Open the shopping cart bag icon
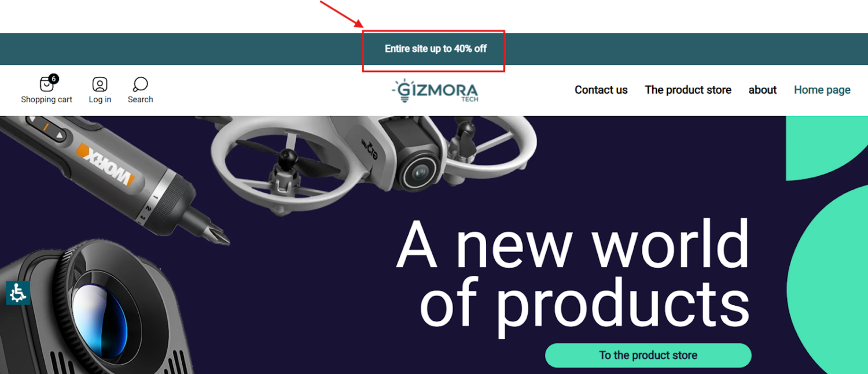Image resolution: width=868 pixels, height=374 pixels. 46,84
